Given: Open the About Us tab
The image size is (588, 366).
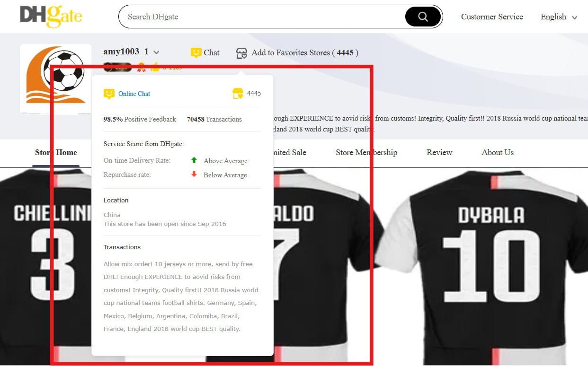Looking at the screenshot, I should (498, 152).
